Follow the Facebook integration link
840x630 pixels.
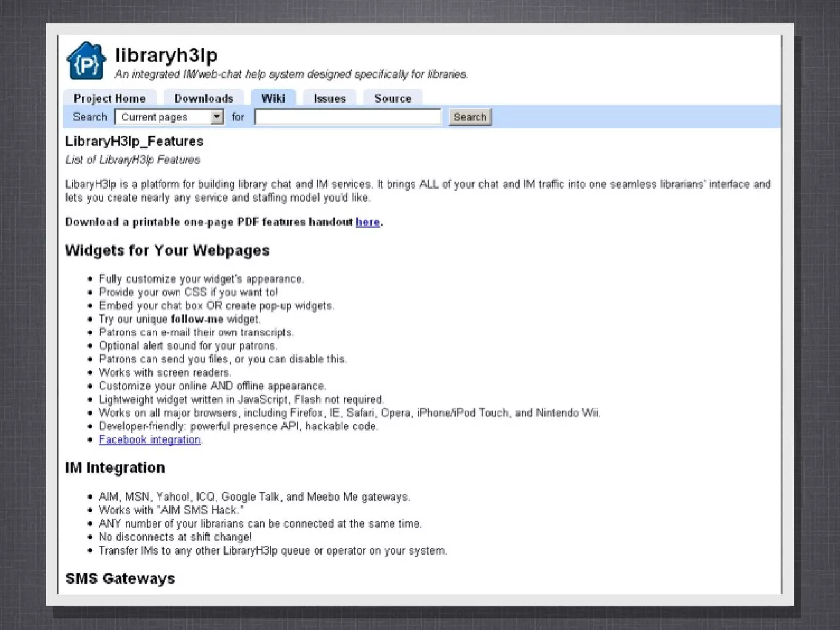[149, 440]
